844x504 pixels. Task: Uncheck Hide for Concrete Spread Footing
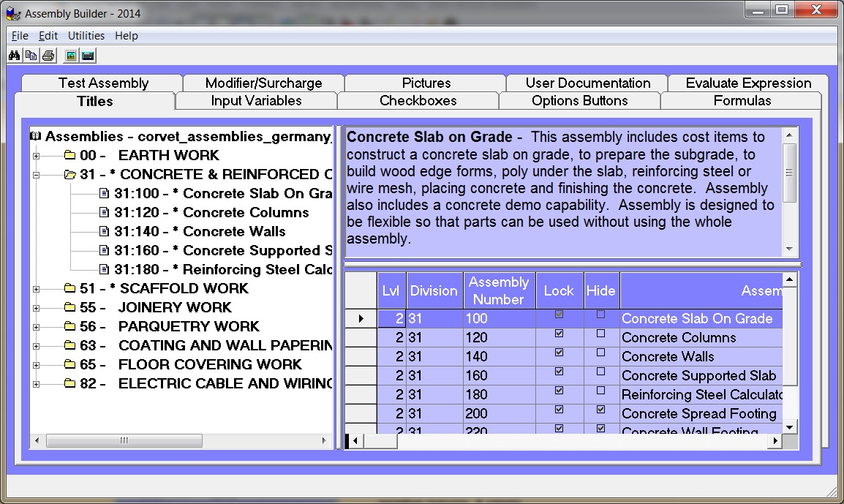[x=600, y=410]
